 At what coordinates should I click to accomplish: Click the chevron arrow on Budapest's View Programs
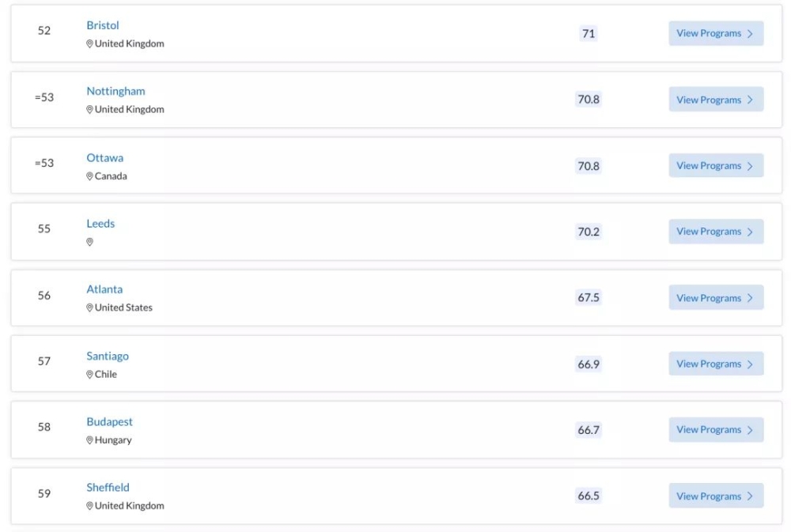click(x=750, y=430)
